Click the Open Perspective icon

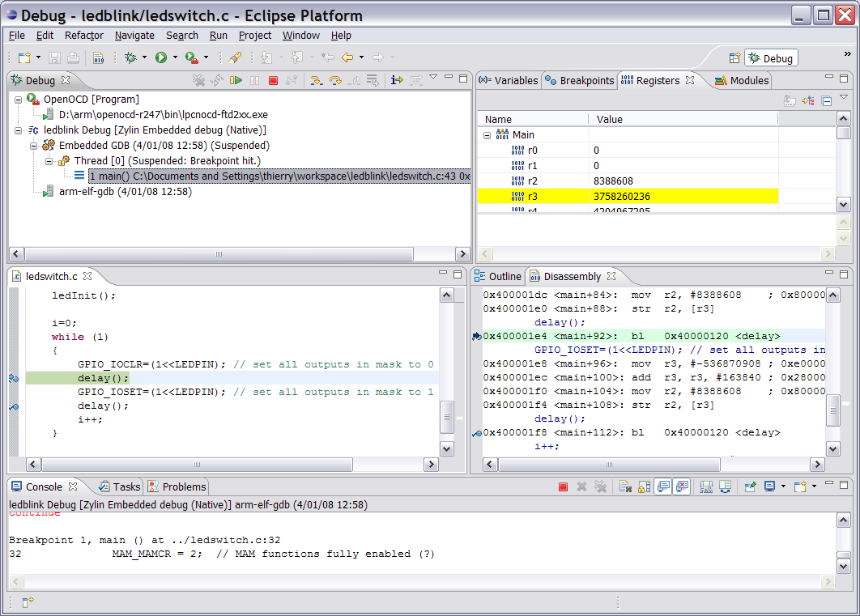point(734,58)
